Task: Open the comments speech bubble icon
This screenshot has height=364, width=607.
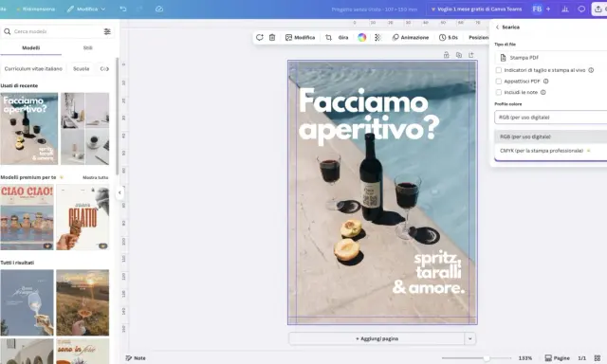Action: 581,9
